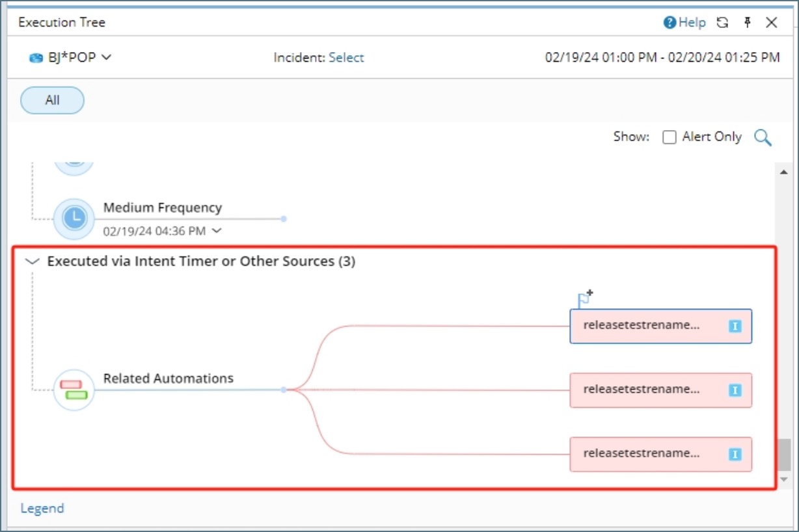Collapse Executed via Intent Timer section
This screenshot has width=799, height=532.
(31, 261)
